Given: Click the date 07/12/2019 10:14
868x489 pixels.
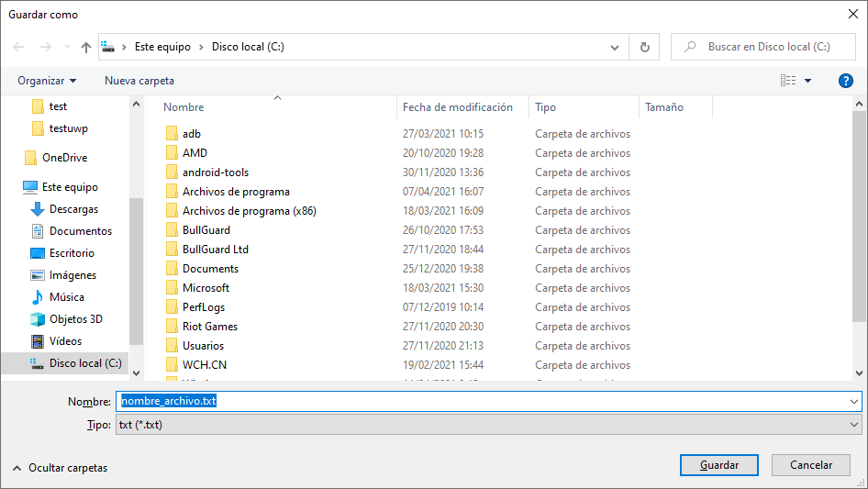Looking at the screenshot, I should tap(443, 307).
